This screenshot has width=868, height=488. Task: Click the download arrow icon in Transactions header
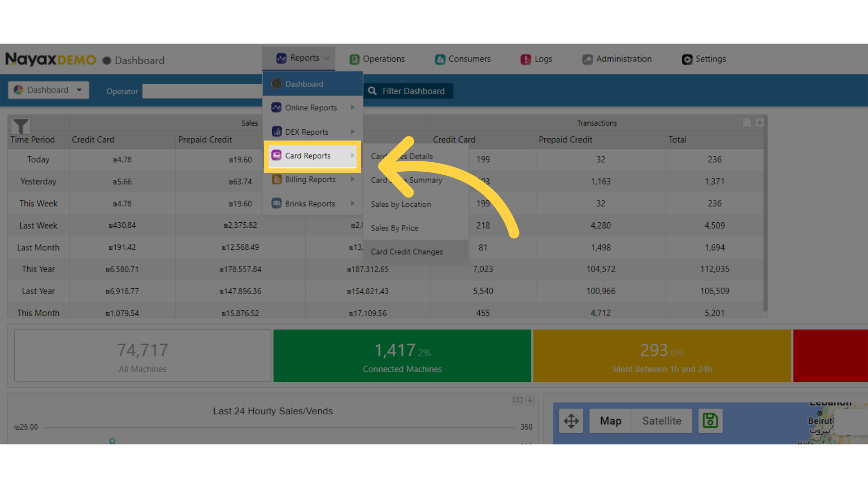pyautogui.click(x=759, y=122)
